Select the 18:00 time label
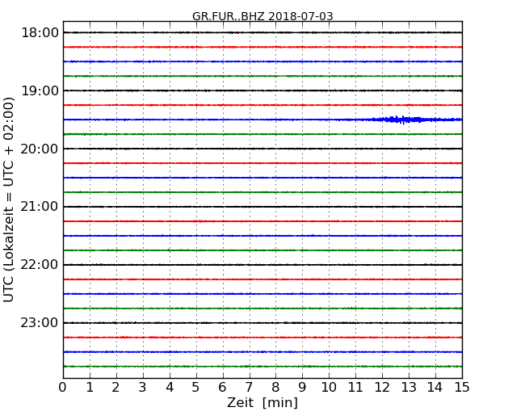This screenshot has height=420, width=525. 40,33
